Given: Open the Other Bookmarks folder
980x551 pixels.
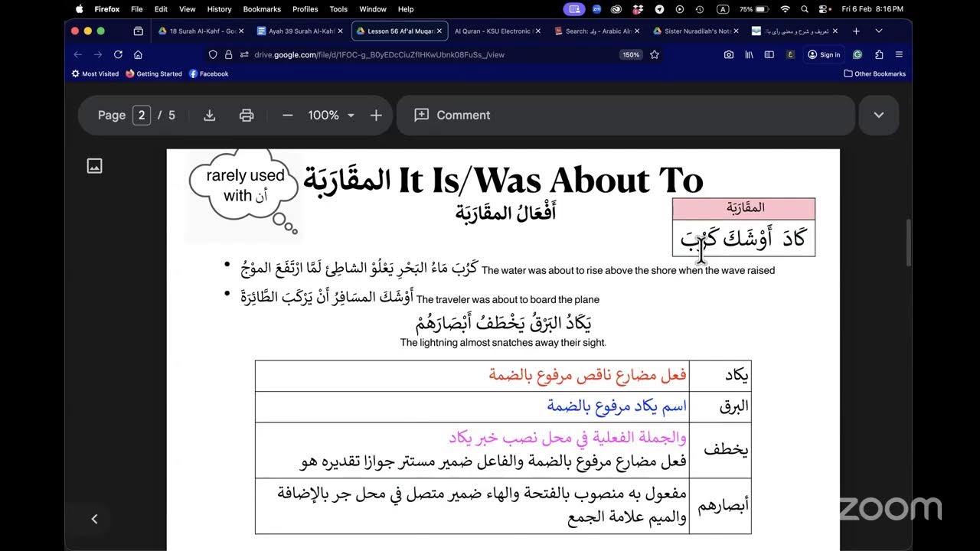Looking at the screenshot, I should click(874, 74).
